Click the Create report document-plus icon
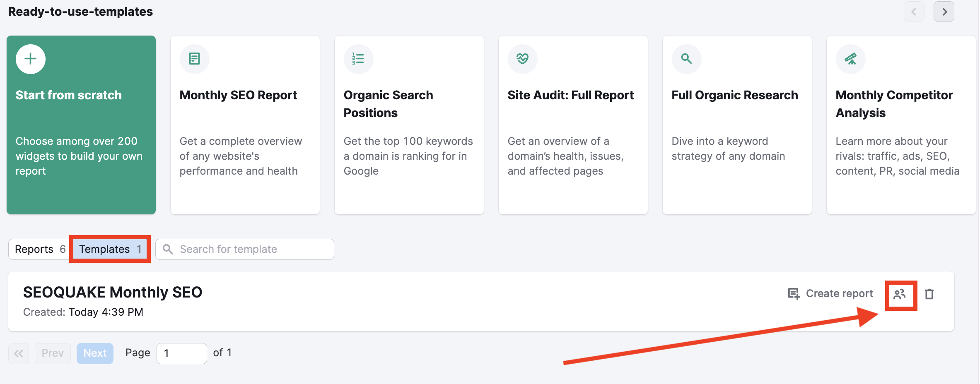980x384 pixels. pyautogui.click(x=794, y=294)
